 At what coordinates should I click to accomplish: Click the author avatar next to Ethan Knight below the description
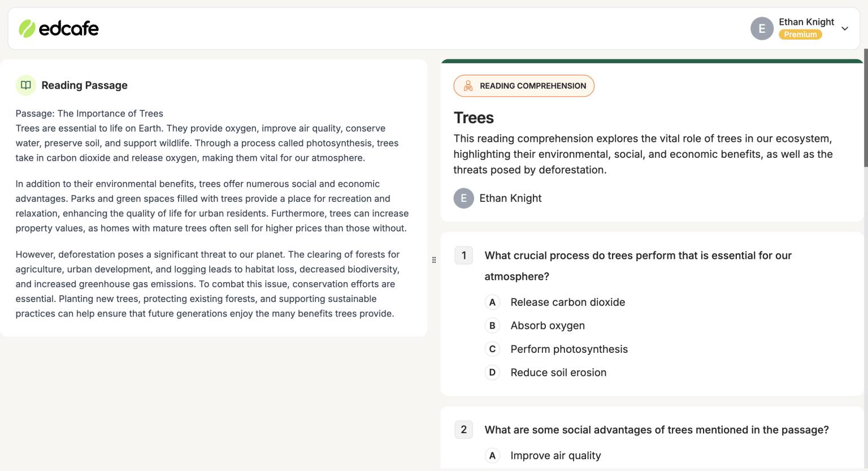point(463,198)
